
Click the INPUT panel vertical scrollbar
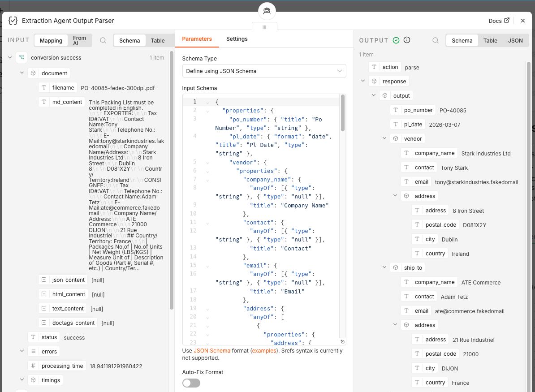pyautogui.click(x=171, y=180)
